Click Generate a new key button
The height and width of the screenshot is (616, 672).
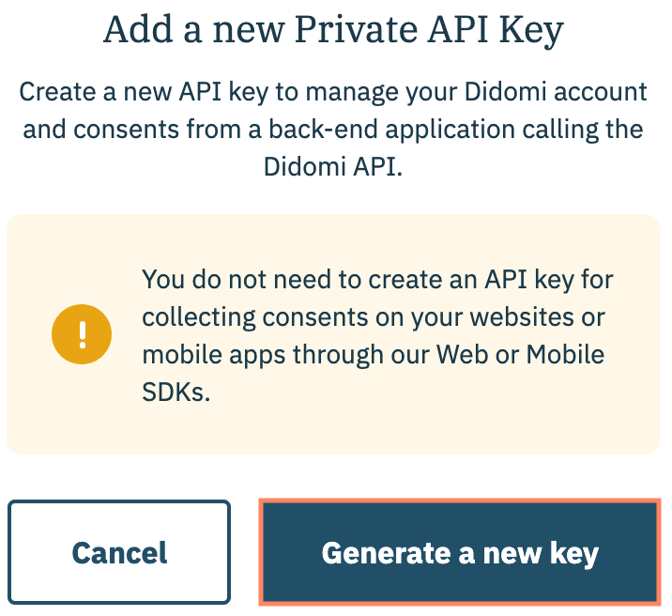tap(459, 552)
